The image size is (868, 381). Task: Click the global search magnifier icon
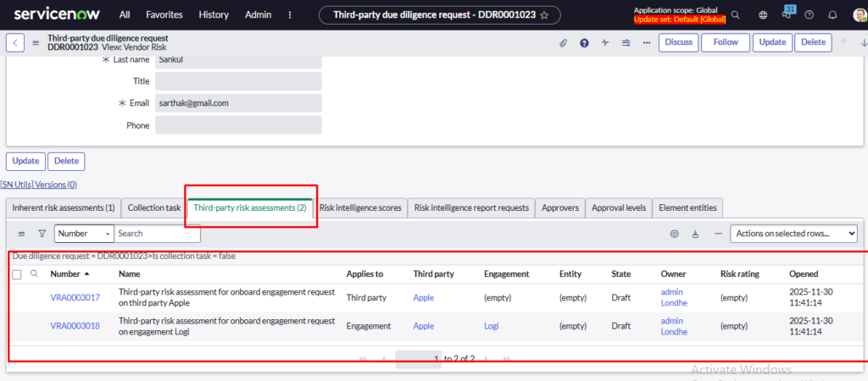(x=736, y=15)
